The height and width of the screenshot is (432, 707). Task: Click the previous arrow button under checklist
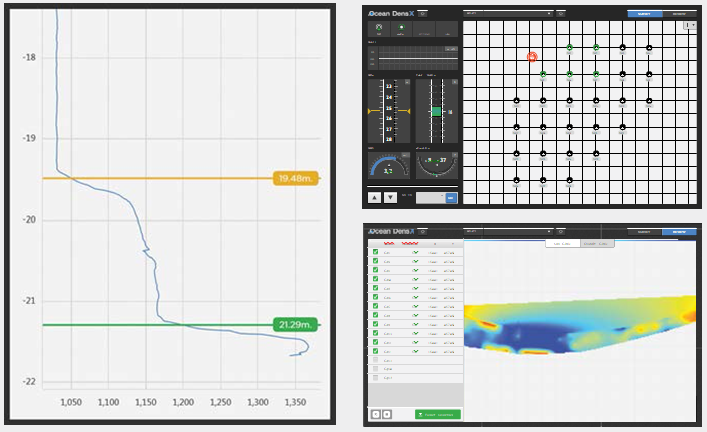click(x=376, y=413)
